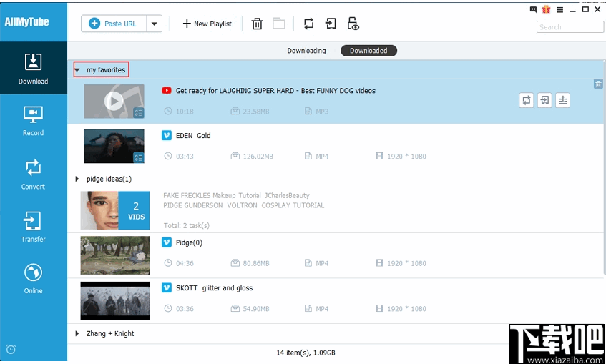Viewport: 606px width, 364px height.
Task: Click PIDGE GUNDERSON VOLTRON COSPLAY TUTORIAL entry
Action: click(243, 205)
